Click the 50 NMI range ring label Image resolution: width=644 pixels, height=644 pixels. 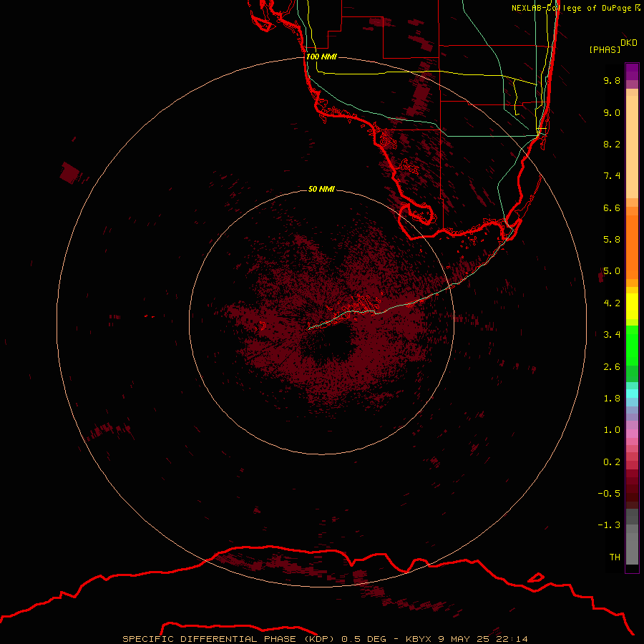coord(321,189)
